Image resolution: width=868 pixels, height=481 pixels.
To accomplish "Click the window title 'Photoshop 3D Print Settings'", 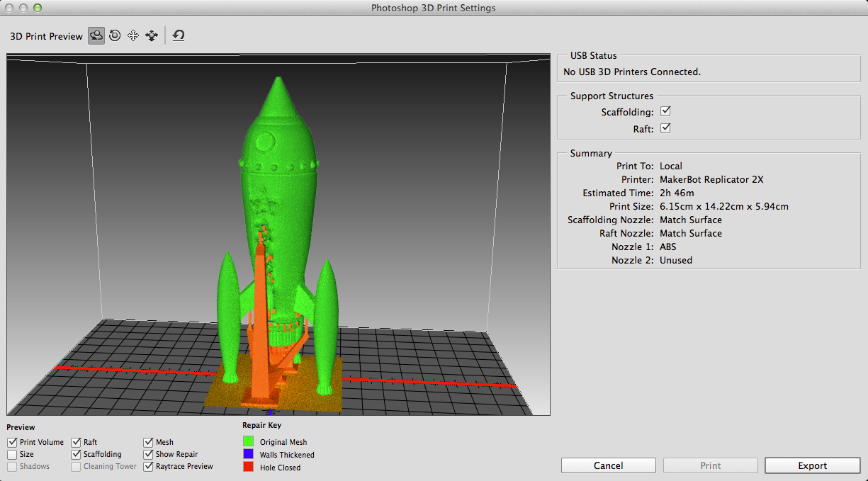I will [x=434, y=8].
